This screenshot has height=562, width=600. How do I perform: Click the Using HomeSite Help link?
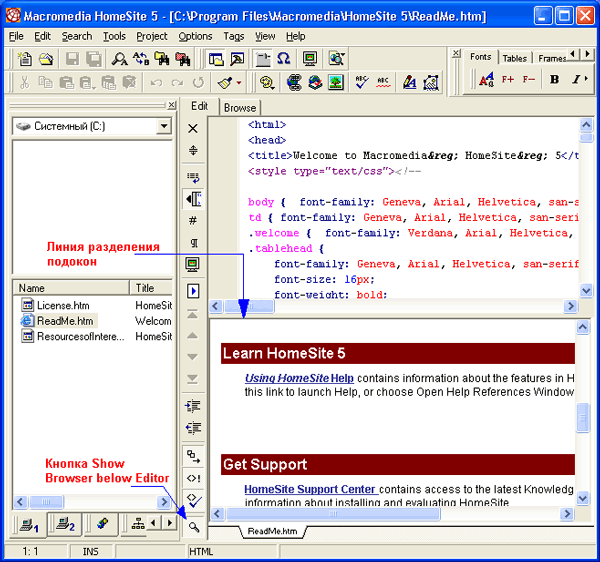pos(299,378)
